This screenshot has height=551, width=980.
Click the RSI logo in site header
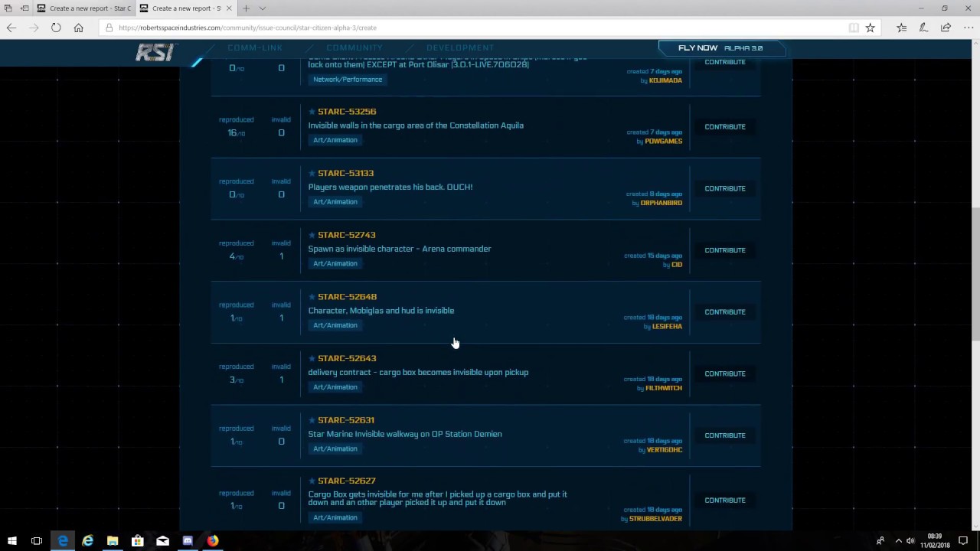[155, 53]
